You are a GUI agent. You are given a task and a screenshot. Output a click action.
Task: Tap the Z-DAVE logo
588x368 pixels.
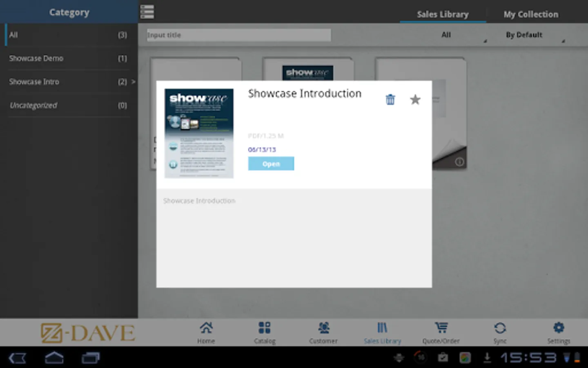pos(87,333)
